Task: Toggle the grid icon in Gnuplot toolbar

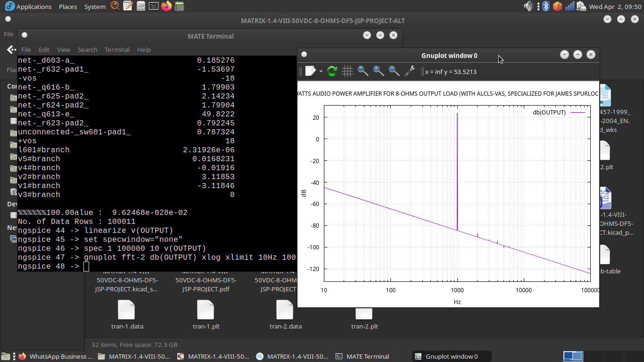Action: 347,71
